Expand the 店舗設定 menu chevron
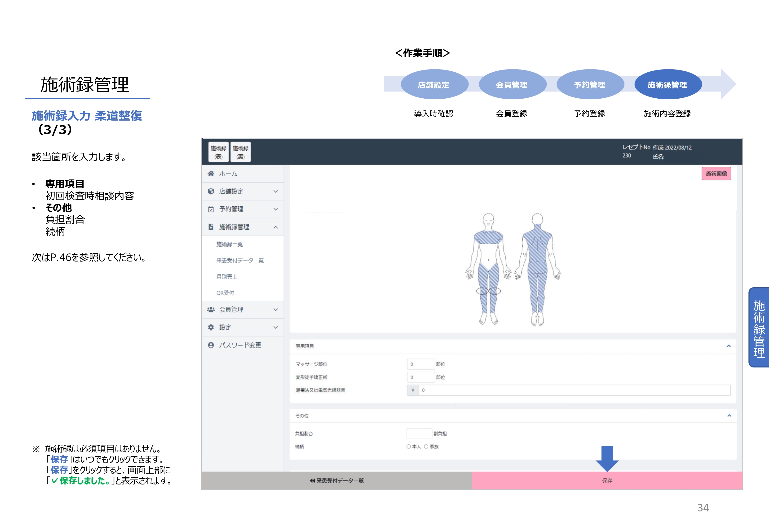 276,191
